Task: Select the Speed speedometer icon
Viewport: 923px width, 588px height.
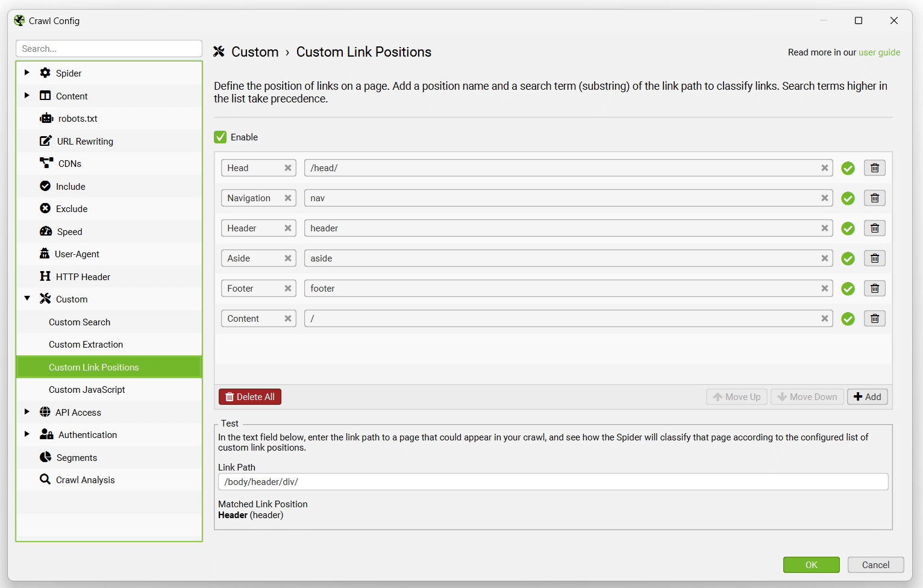Action: coord(46,231)
